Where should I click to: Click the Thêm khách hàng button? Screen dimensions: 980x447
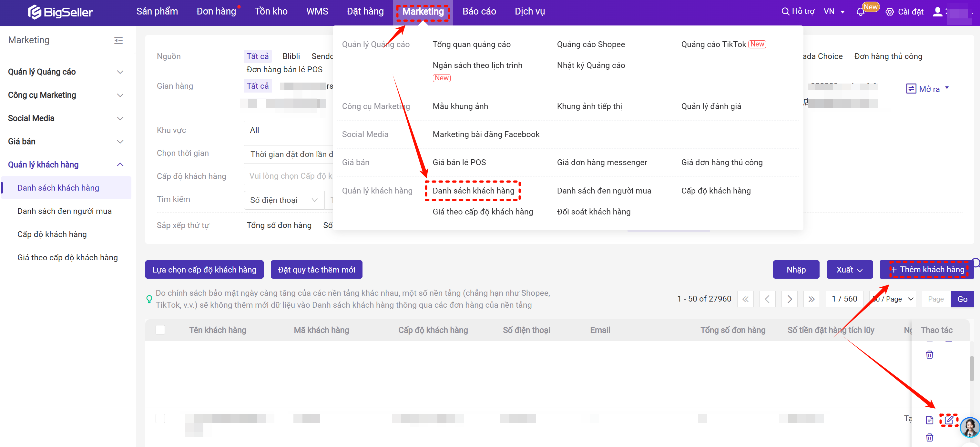(927, 270)
